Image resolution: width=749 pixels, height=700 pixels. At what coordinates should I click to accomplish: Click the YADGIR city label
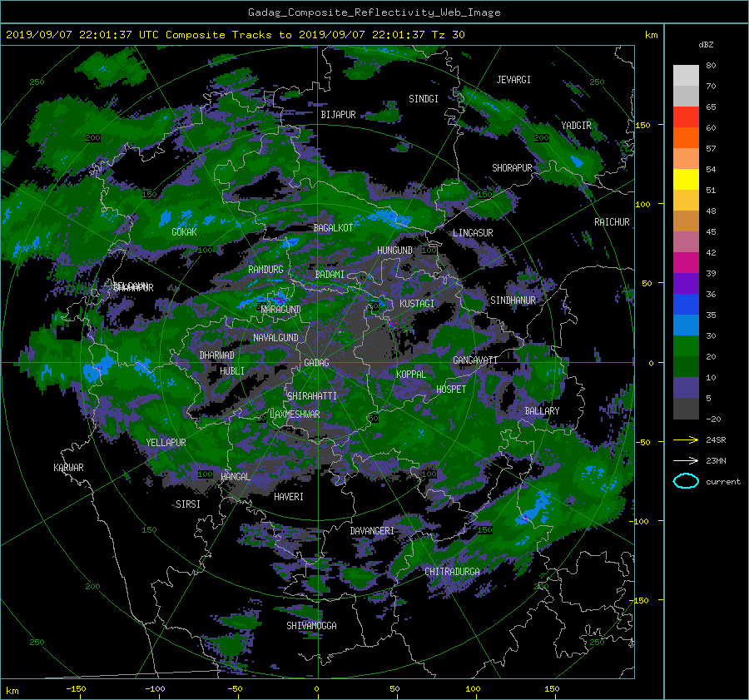click(x=576, y=126)
